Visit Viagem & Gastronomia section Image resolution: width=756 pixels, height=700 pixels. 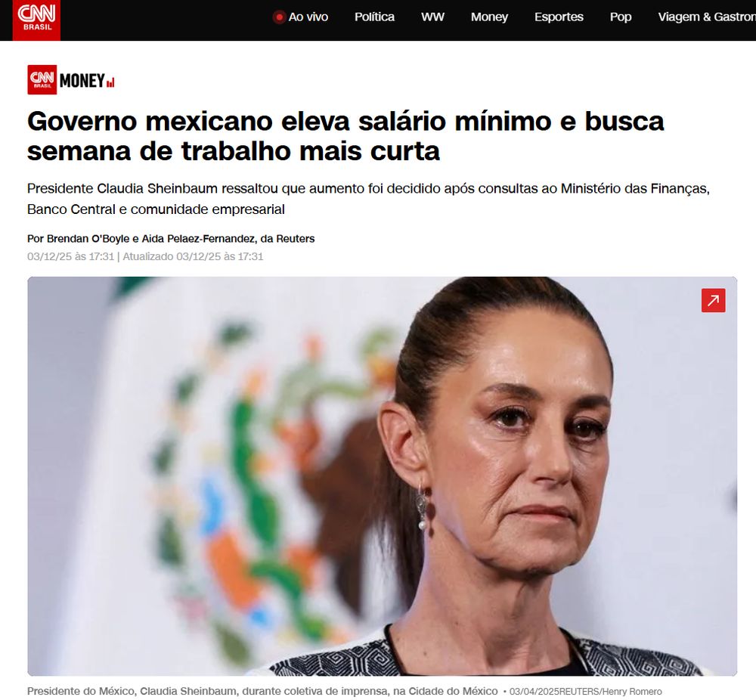(x=707, y=17)
